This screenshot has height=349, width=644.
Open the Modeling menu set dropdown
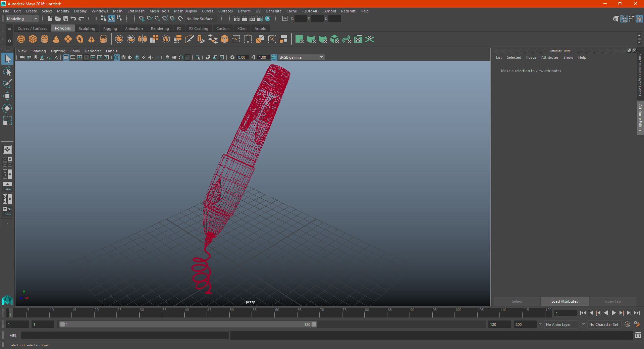(22, 19)
